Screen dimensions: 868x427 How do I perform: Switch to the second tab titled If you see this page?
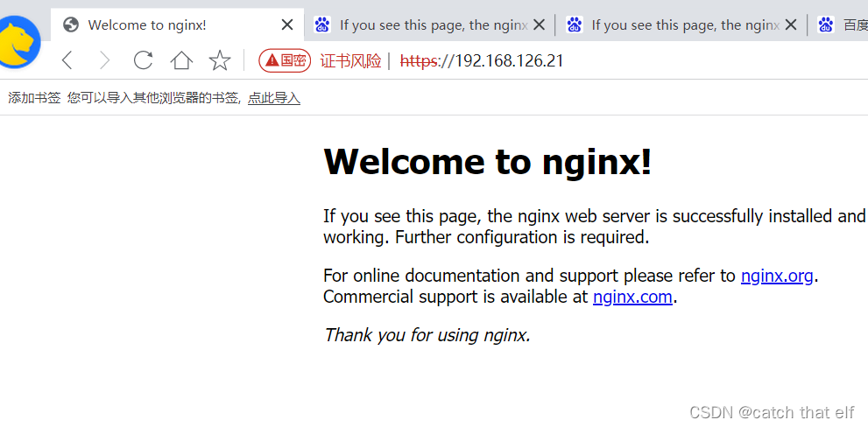[x=429, y=24]
